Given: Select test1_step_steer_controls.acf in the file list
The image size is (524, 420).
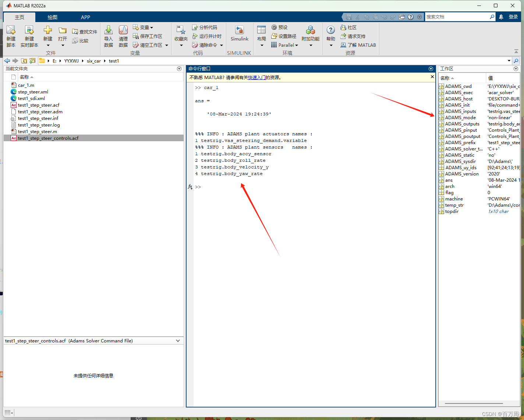Looking at the screenshot, I should click(x=93, y=138).
